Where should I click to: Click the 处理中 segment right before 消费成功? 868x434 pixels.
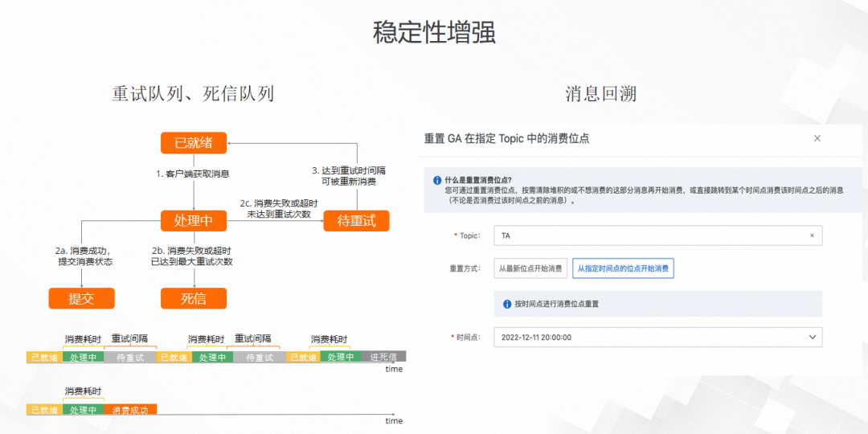[83, 410]
